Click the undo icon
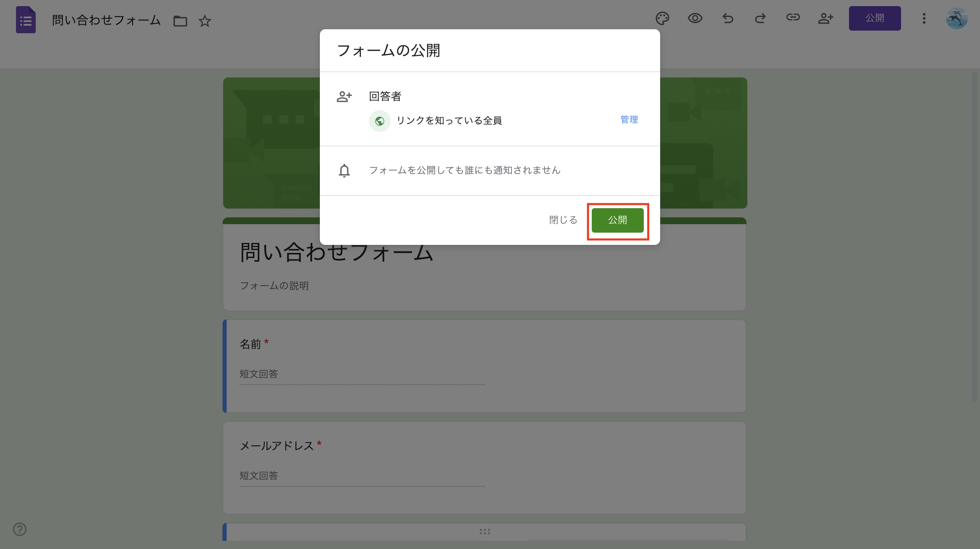Image resolution: width=980 pixels, height=549 pixels. tap(728, 18)
